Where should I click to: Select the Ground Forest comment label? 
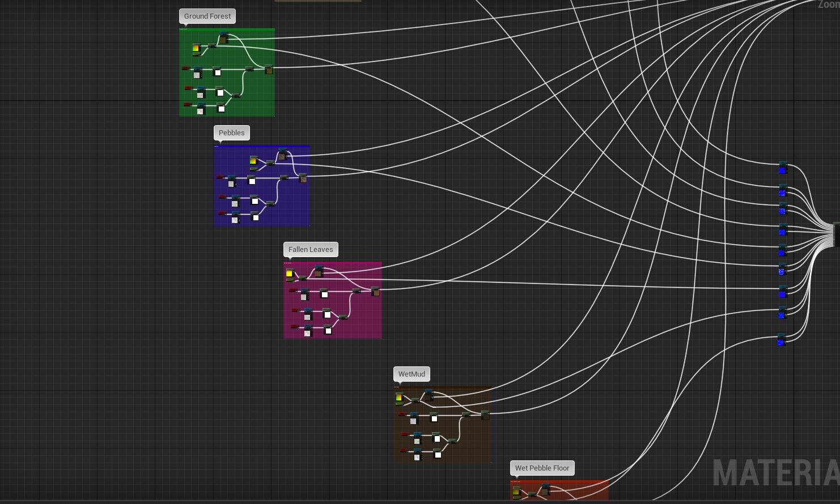click(207, 16)
